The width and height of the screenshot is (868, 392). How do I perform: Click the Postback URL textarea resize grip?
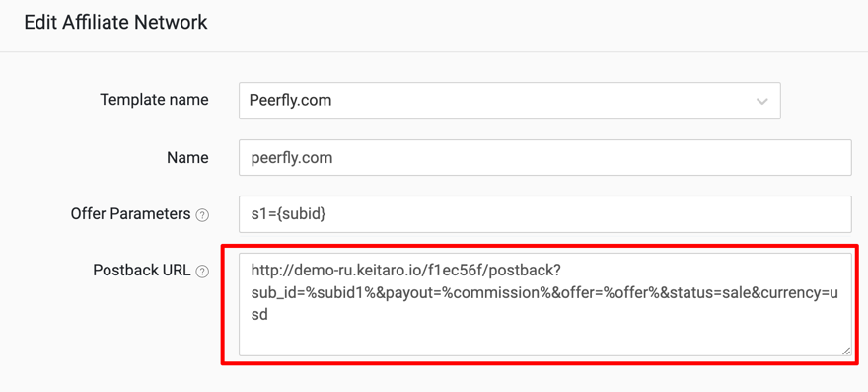pos(846,351)
